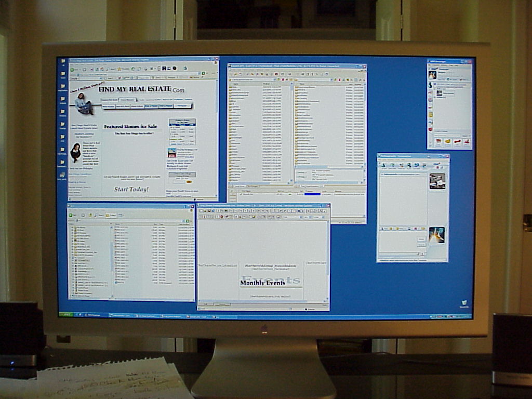Image resolution: width=532 pixels, height=399 pixels.
Task: Click the red shopping tile at MSN Messenger bottom
Action: [x=438, y=141]
